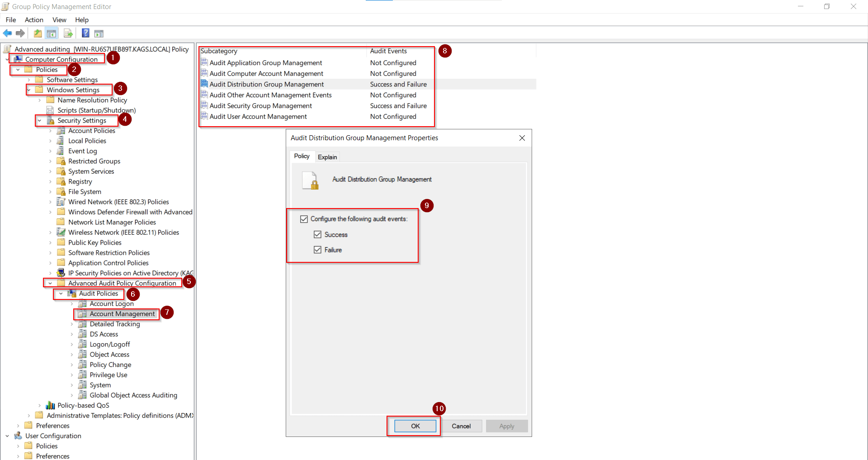Click the Export List toolbar icon
The width and height of the screenshot is (868, 460).
(68, 33)
